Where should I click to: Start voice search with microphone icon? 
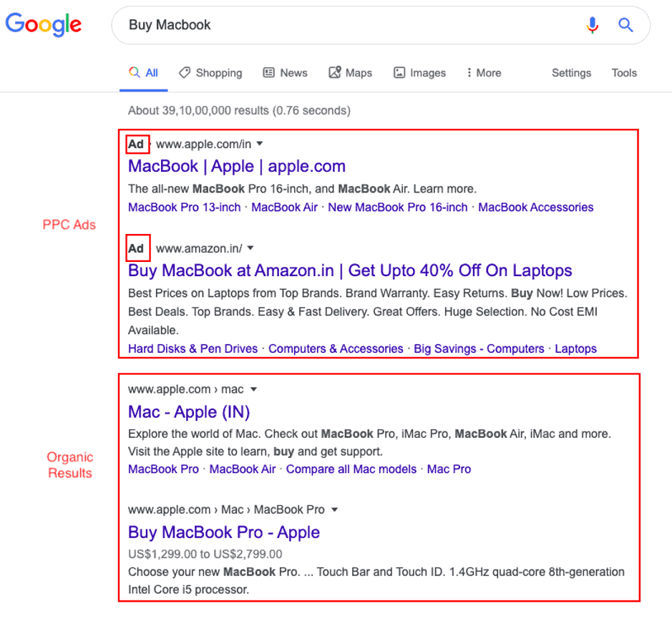tap(593, 25)
